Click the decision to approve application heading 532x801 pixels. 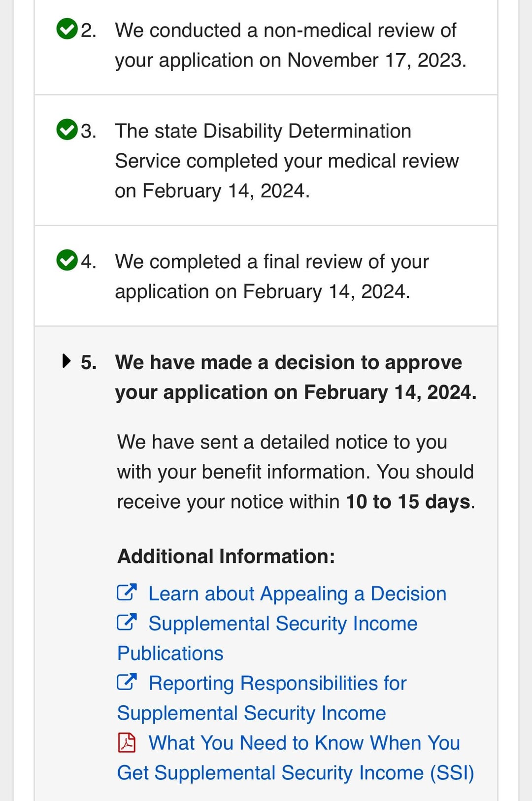[296, 377]
